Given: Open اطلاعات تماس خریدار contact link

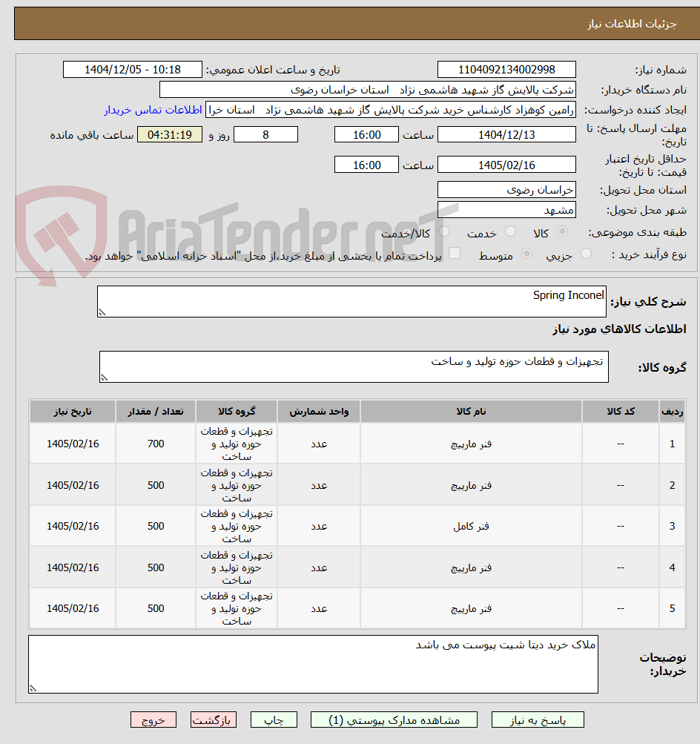Looking at the screenshot, I should pos(153,110).
